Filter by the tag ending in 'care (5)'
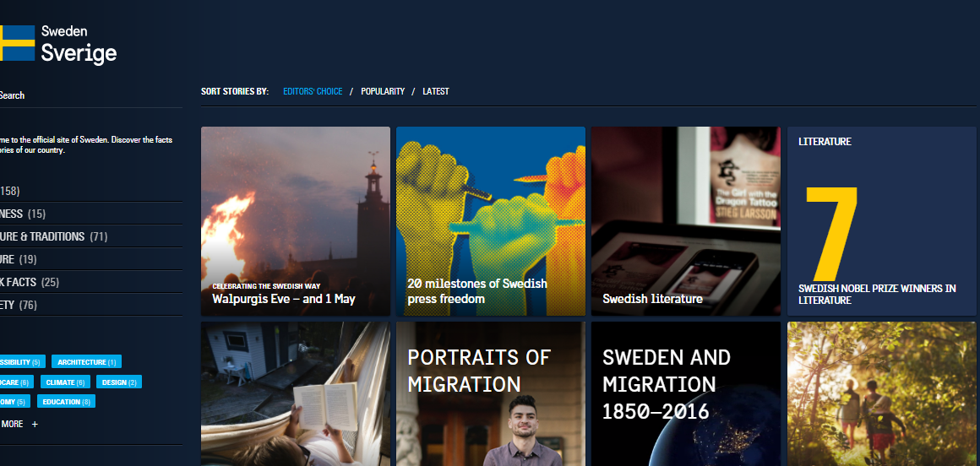The height and width of the screenshot is (466, 980). [17, 382]
